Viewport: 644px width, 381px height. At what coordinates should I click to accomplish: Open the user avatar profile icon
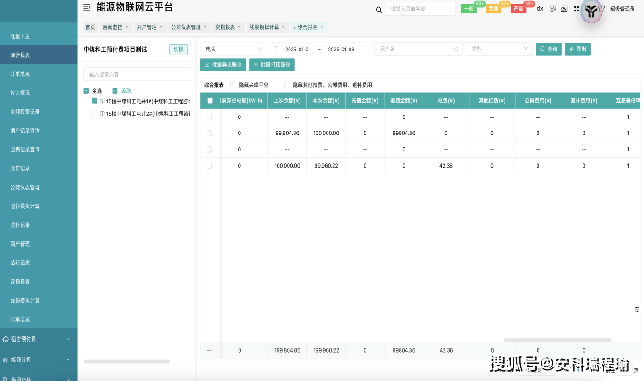[x=591, y=11]
